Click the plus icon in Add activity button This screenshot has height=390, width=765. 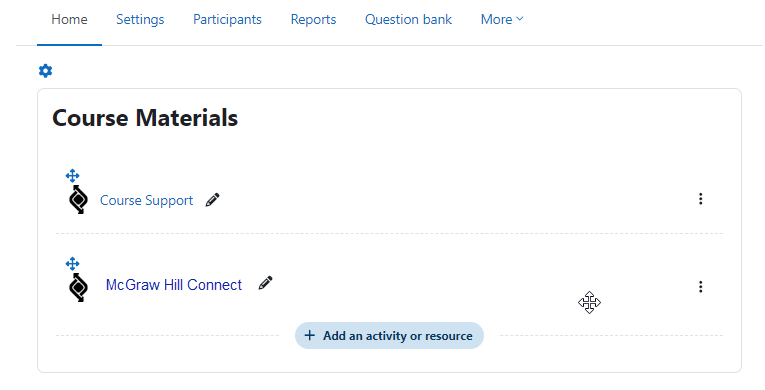pyautogui.click(x=309, y=335)
